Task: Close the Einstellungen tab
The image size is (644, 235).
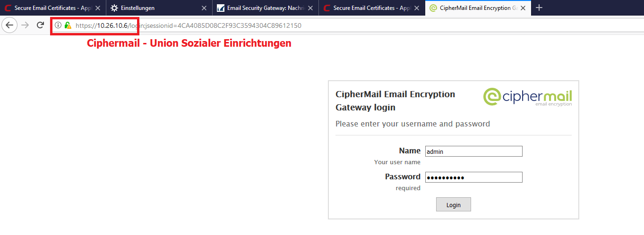Action: [x=204, y=8]
